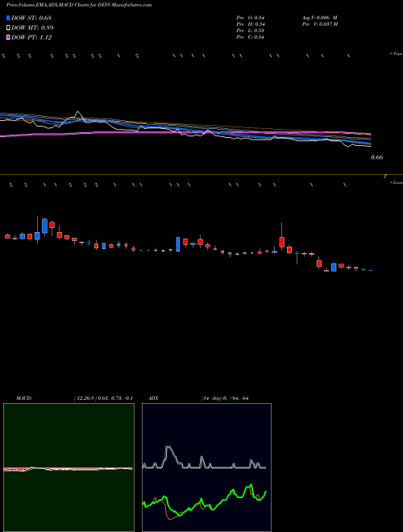Select the DOW ST: 0.68 label

coord(31,18)
